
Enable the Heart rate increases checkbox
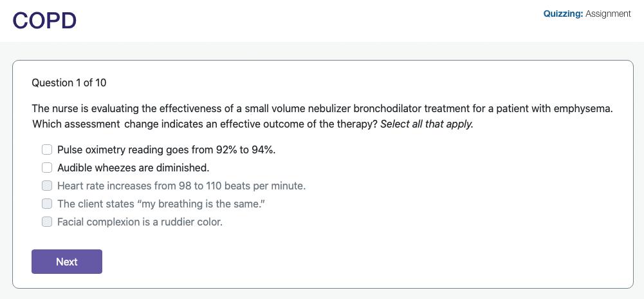pos(47,186)
